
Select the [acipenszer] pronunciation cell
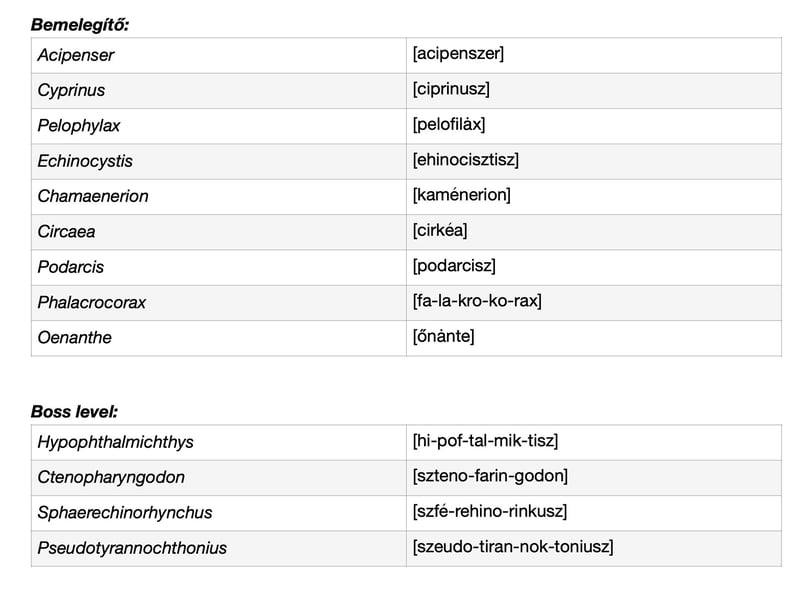[x=458, y=54]
